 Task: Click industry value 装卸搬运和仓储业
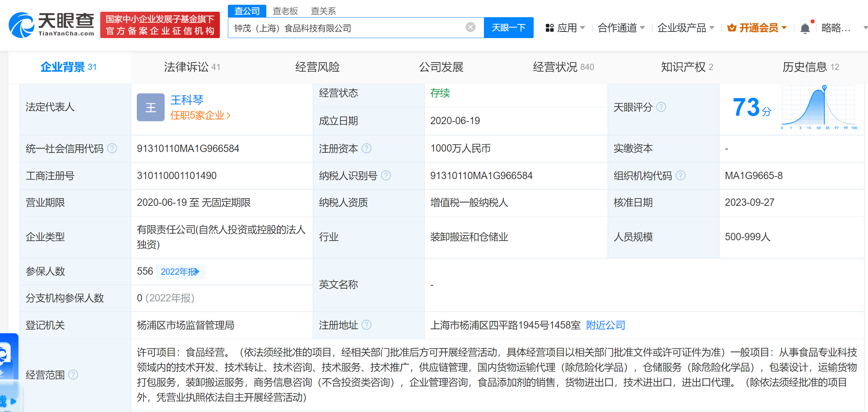point(469,237)
